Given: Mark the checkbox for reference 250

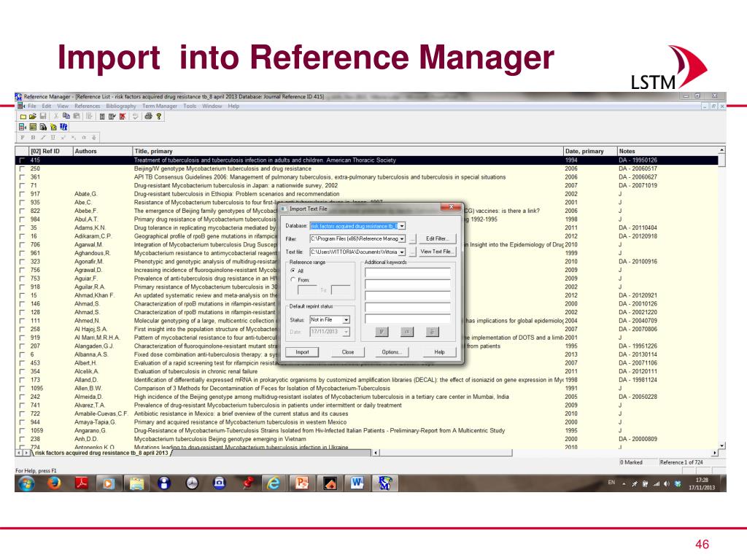Looking at the screenshot, I should click(22, 168).
